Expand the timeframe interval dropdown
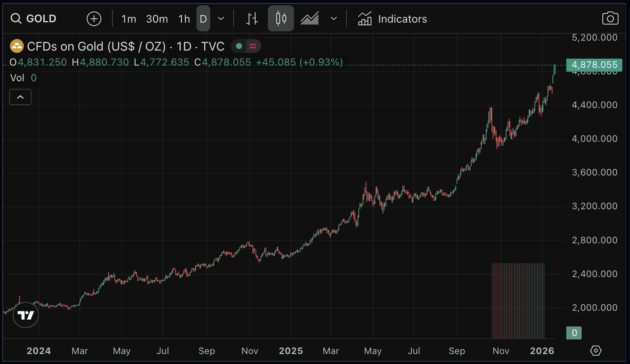 click(x=221, y=18)
